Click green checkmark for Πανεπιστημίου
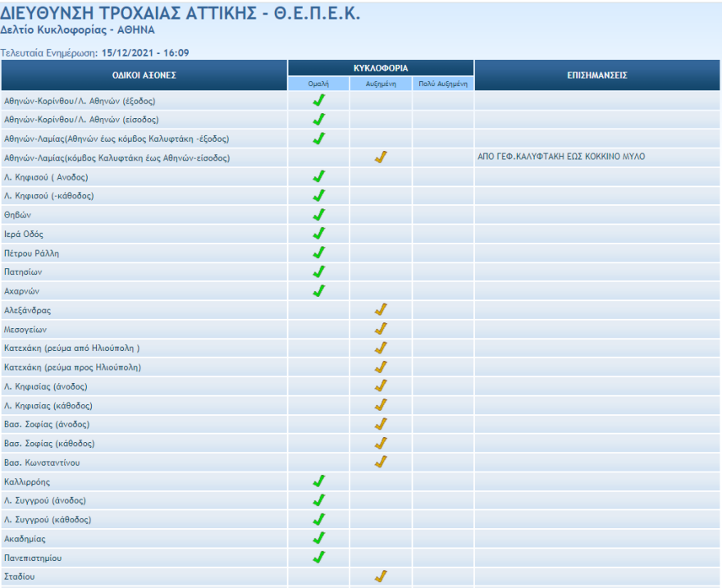This screenshot has height=588, width=722. 319,558
